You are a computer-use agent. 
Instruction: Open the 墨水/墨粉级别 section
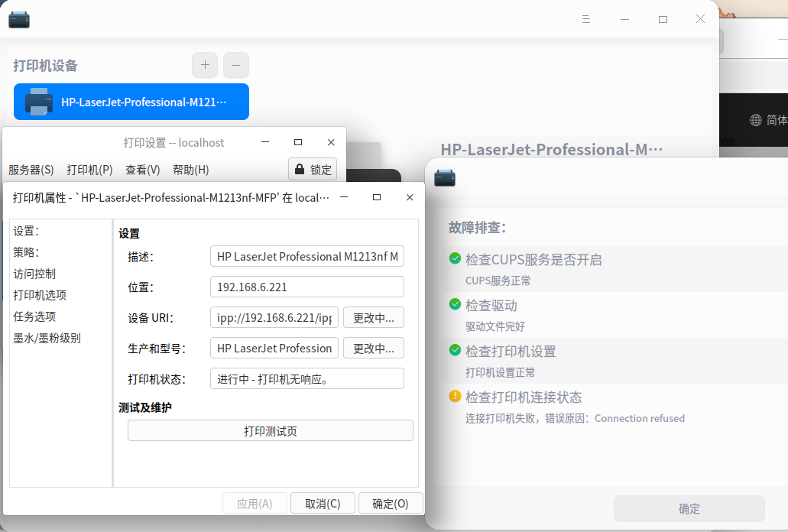point(47,338)
